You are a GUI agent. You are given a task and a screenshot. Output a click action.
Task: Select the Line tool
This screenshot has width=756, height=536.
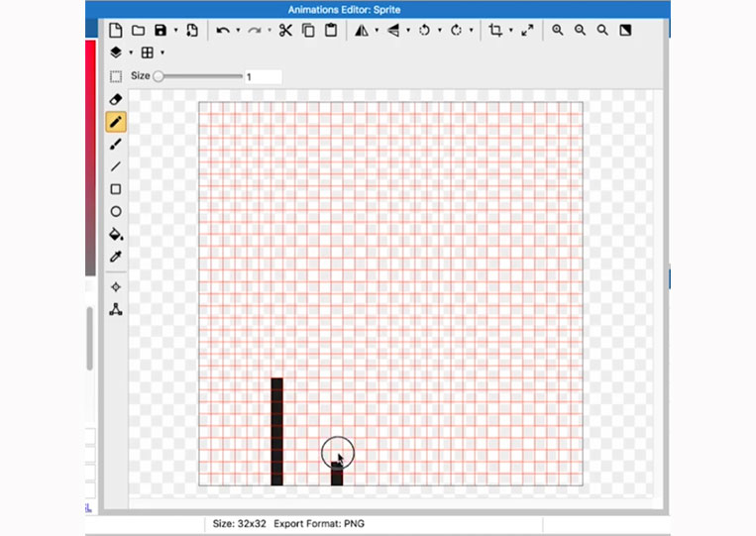tap(116, 166)
